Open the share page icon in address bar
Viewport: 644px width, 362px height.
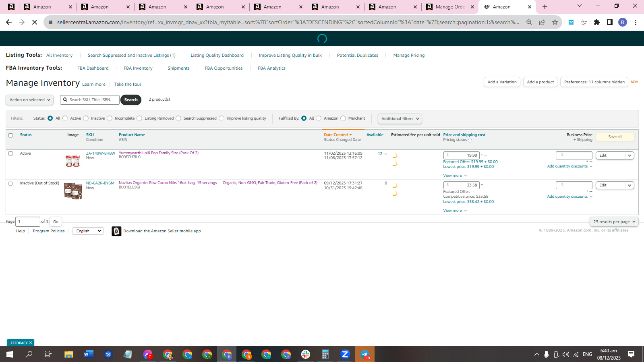click(542, 22)
